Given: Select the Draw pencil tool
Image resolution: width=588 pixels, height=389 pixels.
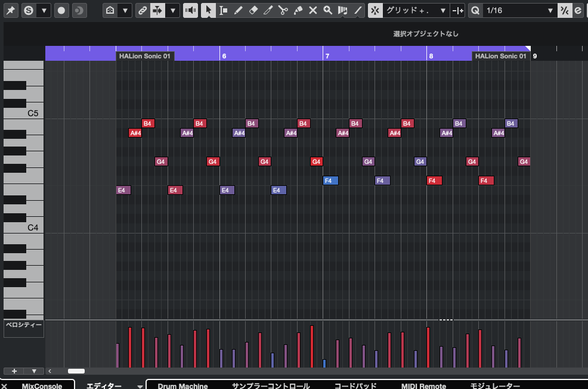Looking at the screenshot, I should click(x=238, y=10).
